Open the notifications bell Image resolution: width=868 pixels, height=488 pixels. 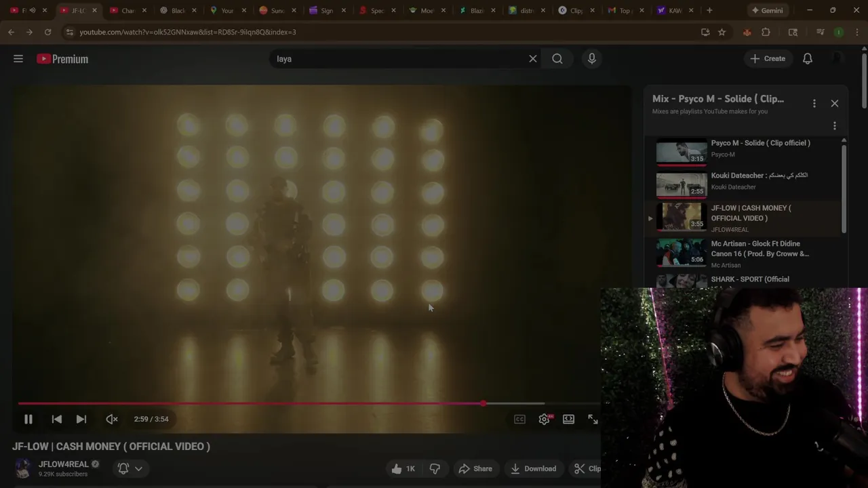[808, 59]
